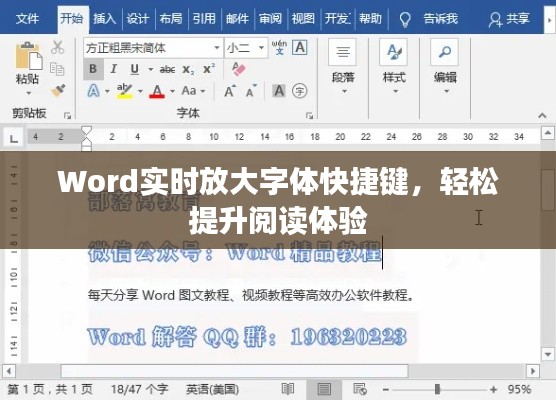Increase font size with larger A
Viewport: 556px width, 400px height.
(230, 91)
